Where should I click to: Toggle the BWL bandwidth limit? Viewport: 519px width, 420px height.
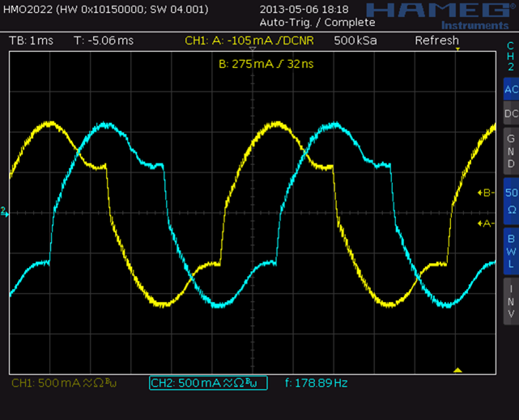(x=510, y=251)
